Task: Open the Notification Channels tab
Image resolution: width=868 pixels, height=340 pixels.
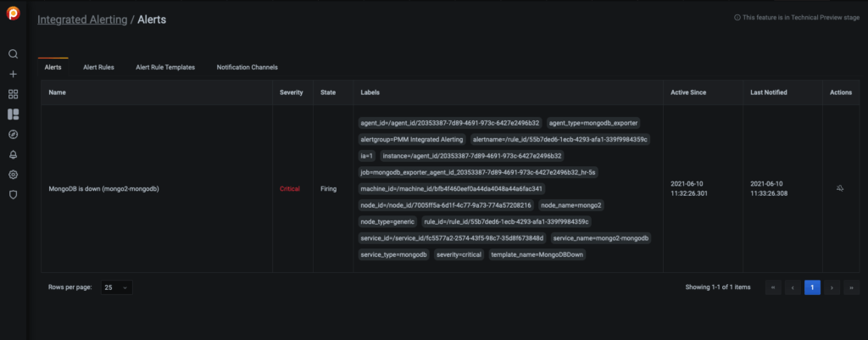Action: [x=247, y=67]
